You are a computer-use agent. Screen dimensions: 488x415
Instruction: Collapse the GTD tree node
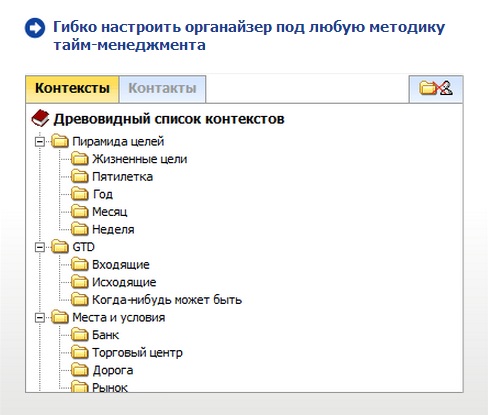click(40, 247)
